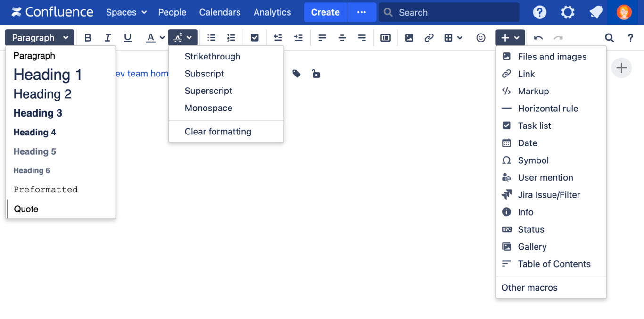This screenshot has height=319, width=644.
Task: Undo the last edit
Action: click(x=538, y=37)
